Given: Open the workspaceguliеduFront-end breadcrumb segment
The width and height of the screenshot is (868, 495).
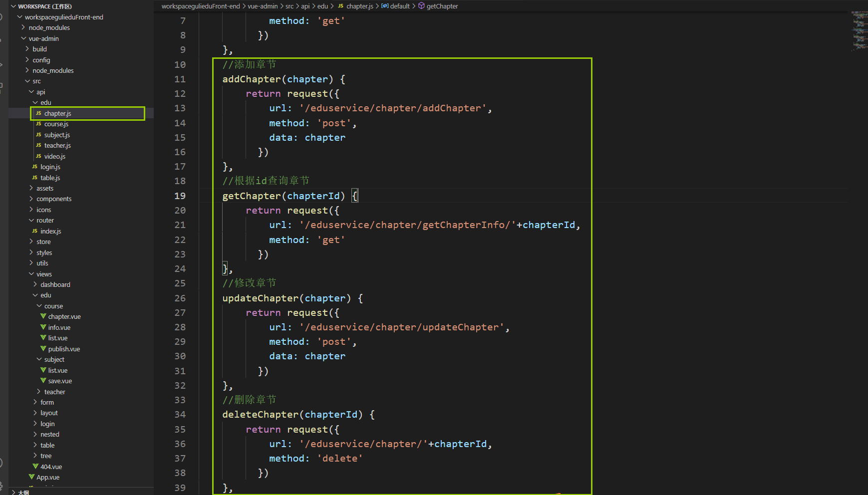Looking at the screenshot, I should (x=201, y=6).
